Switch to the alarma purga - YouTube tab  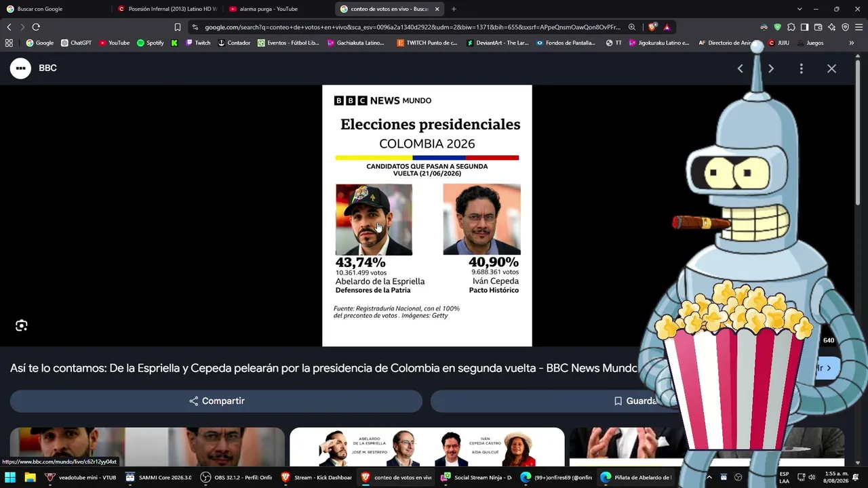click(x=278, y=9)
